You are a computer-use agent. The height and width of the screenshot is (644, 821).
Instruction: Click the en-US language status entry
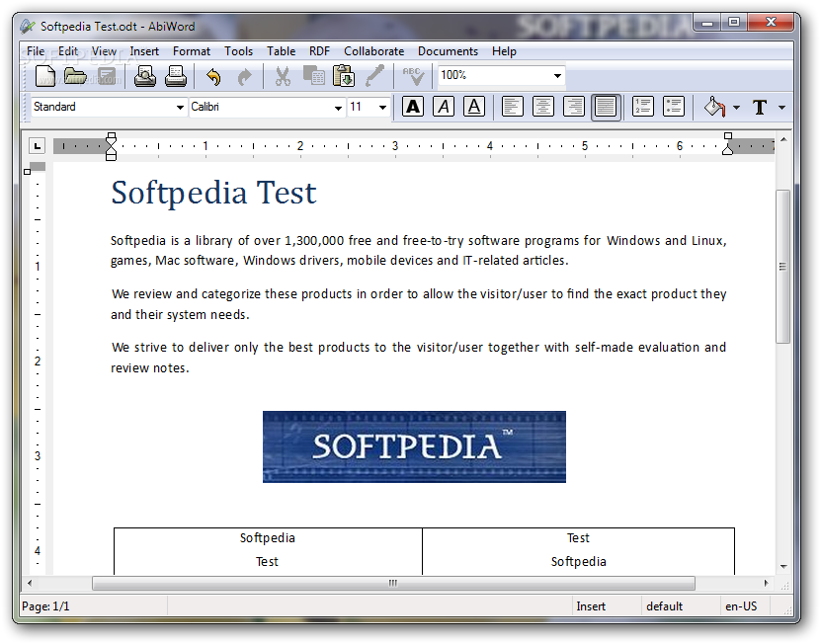pyautogui.click(x=741, y=606)
